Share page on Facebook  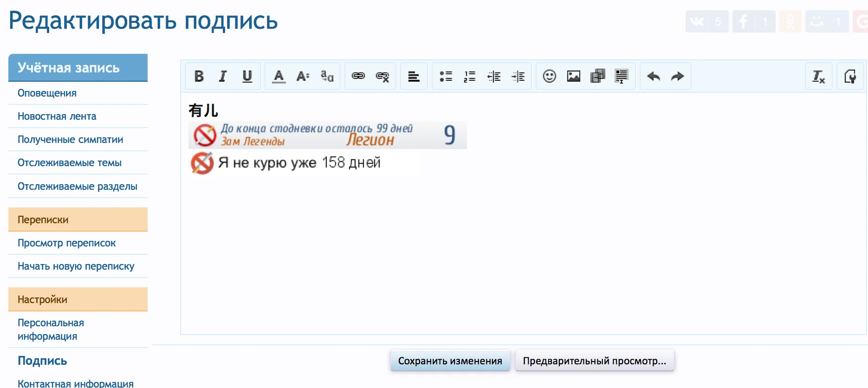[x=754, y=21]
